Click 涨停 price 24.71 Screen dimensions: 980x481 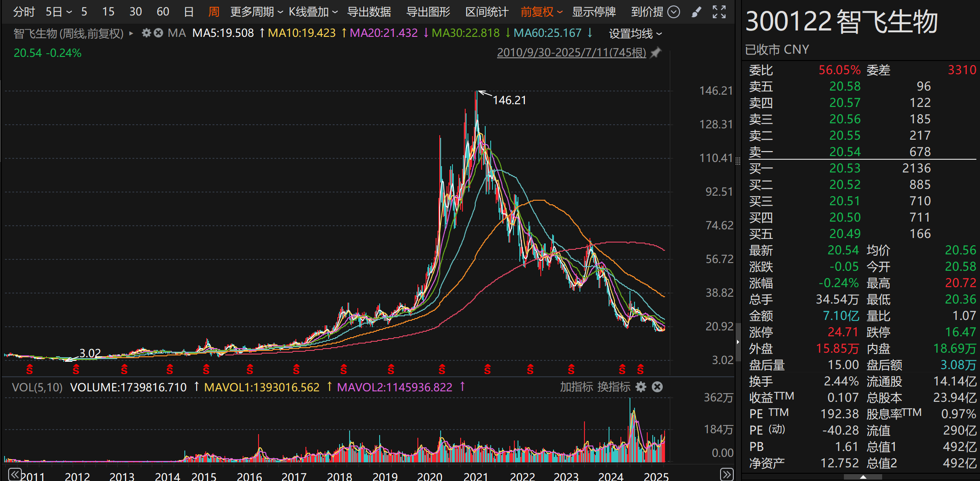coord(843,332)
